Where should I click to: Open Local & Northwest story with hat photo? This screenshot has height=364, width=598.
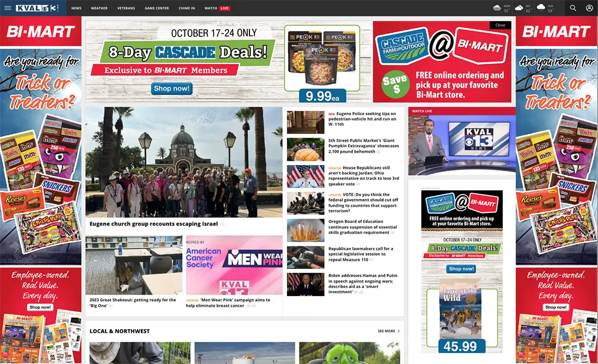pos(140,353)
